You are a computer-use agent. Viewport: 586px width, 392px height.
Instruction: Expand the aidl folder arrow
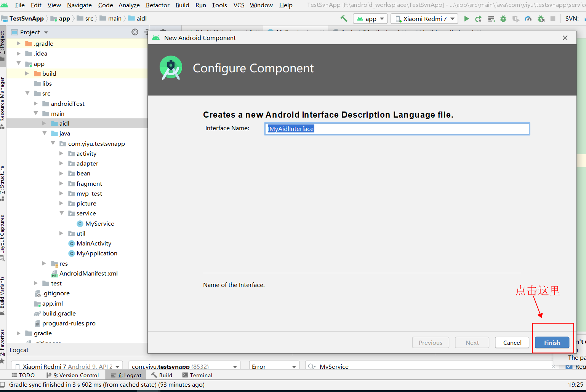point(44,124)
